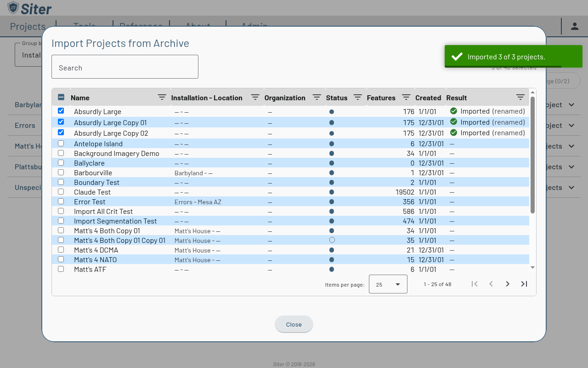The image size is (588, 368).
Task: Click the Siter shield logo
Action: (13, 8)
